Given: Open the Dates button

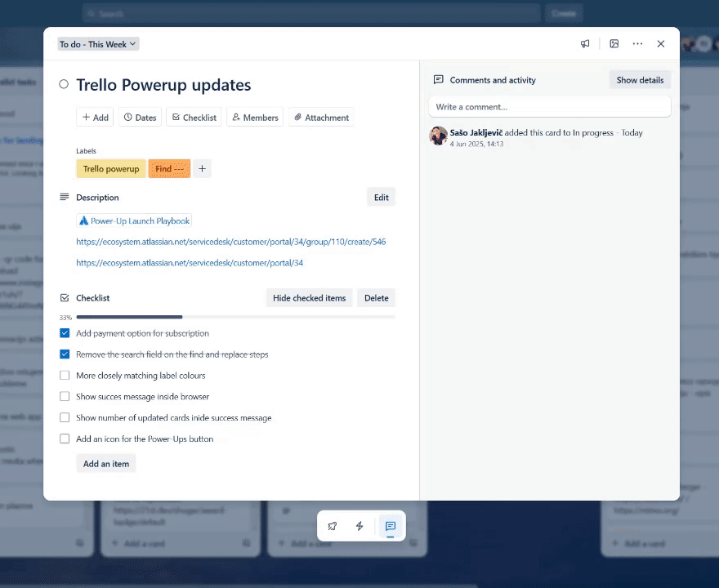Looking at the screenshot, I should 140,118.
